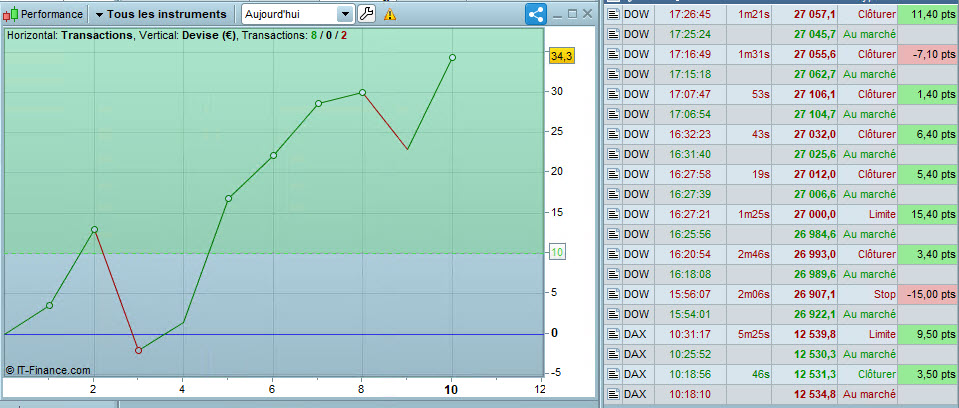Open order details icon for 16:27:39 row
The height and width of the screenshot is (408, 959).
[x=613, y=194]
